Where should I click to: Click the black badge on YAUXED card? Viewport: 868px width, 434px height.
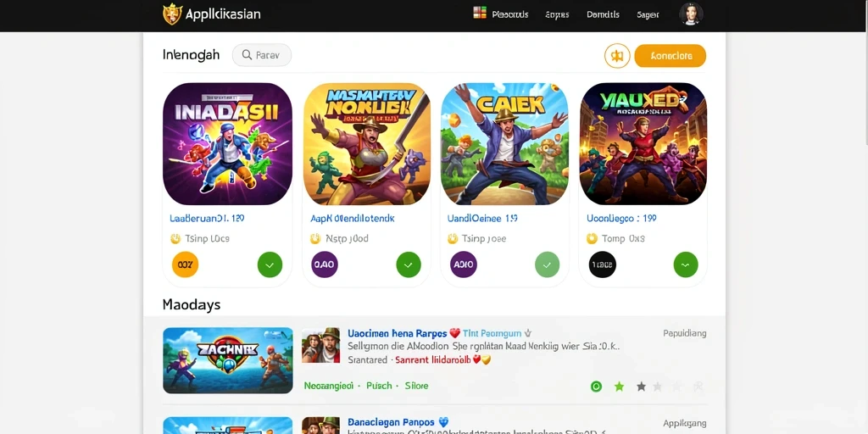[x=603, y=264]
